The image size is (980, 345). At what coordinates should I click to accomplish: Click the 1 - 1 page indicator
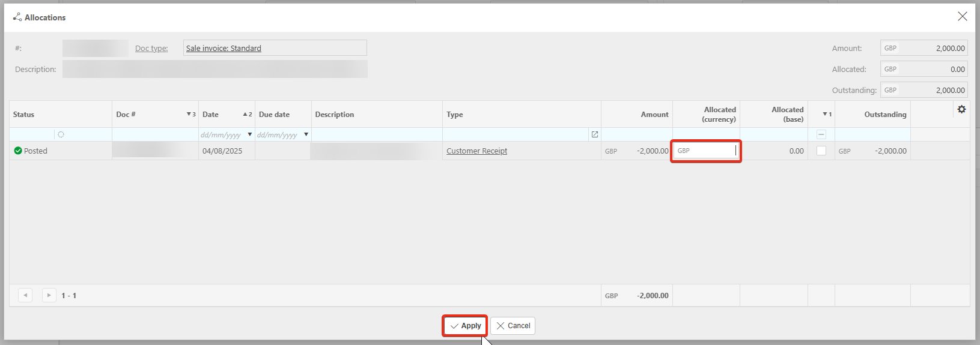pyautogui.click(x=69, y=295)
